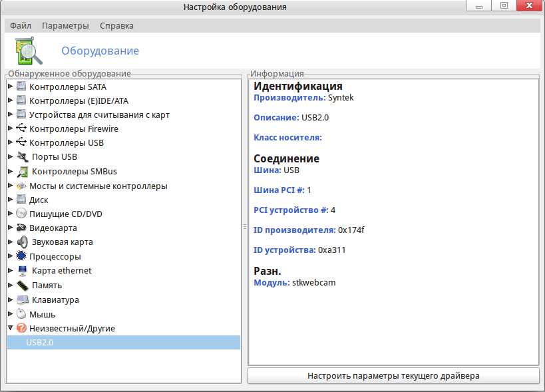This screenshot has height=392, width=545.
Task: Click the PCI устройство #: 4 line
Action: (294, 210)
